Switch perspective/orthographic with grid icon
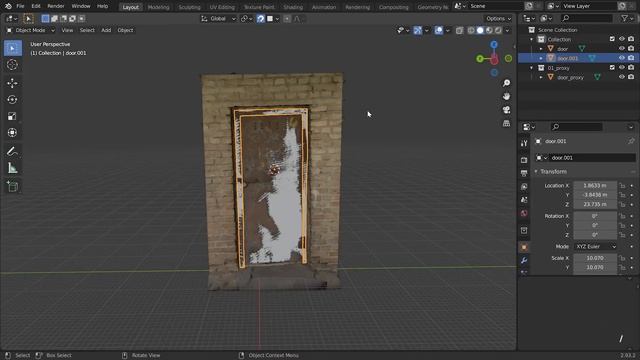The image size is (640, 360). (x=506, y=123)
